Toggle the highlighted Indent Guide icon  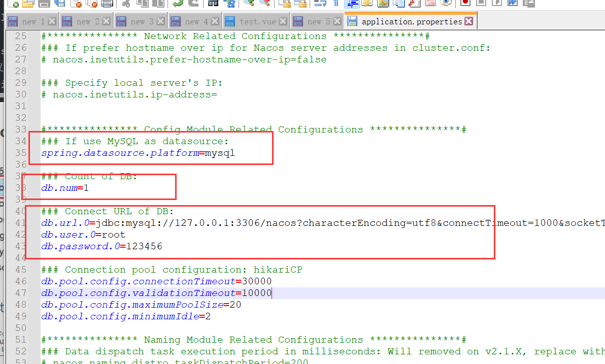tap(352, 4)
